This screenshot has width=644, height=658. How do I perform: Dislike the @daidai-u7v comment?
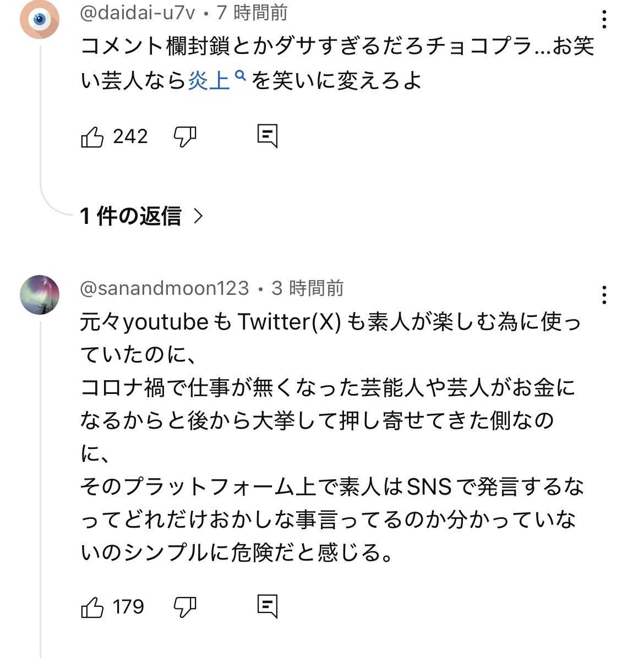coord(185,136)
